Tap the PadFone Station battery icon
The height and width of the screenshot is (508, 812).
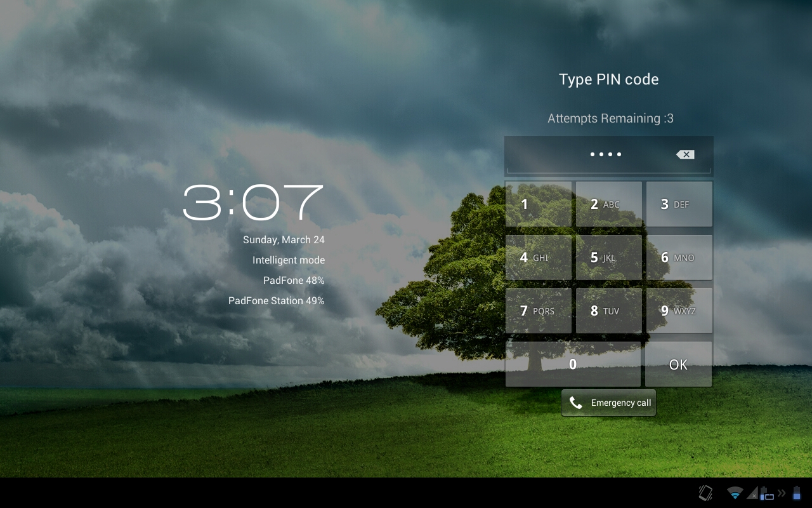(767, 493)
